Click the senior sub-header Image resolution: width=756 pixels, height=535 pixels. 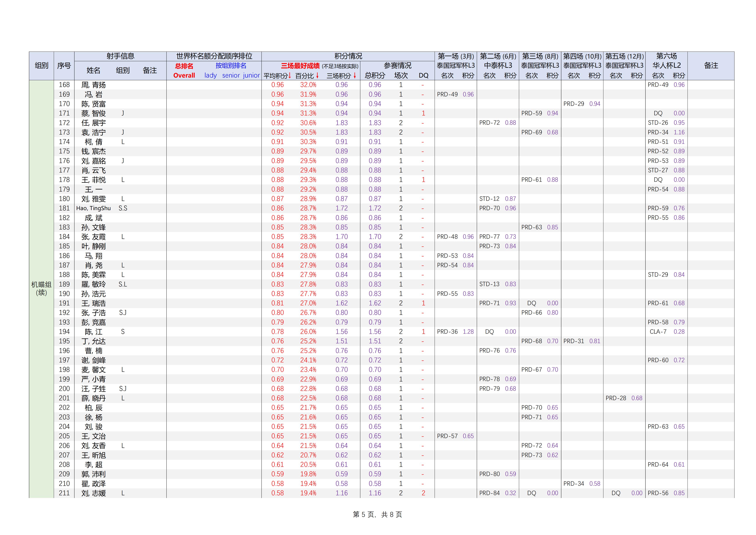point(231,76)
